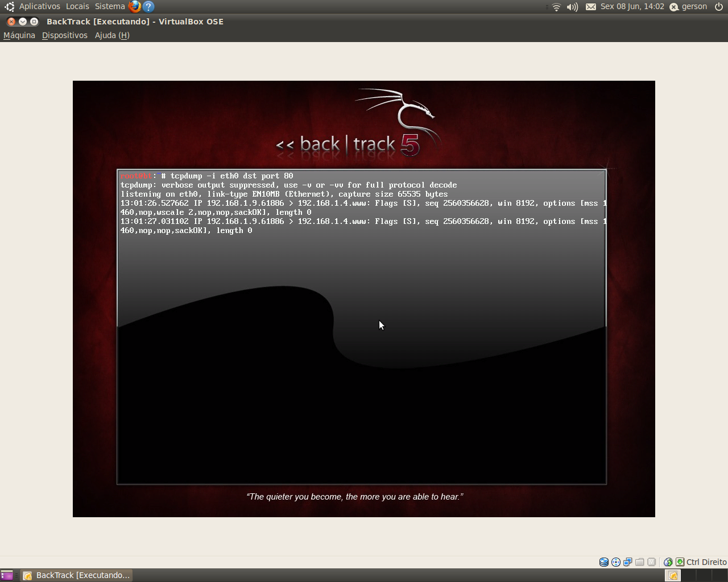Launch Firefox from the top panel
The height and width of the screenshot is (582, 728).
point(135,7)
